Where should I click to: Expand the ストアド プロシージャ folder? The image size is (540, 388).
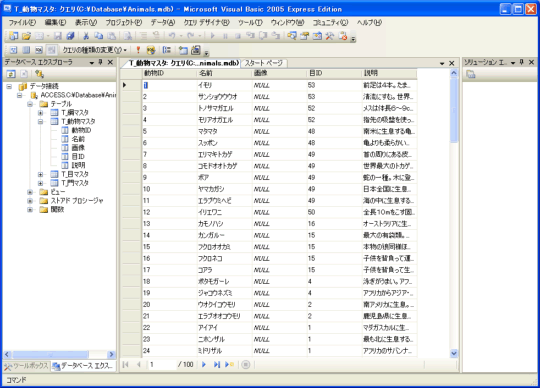30,201
